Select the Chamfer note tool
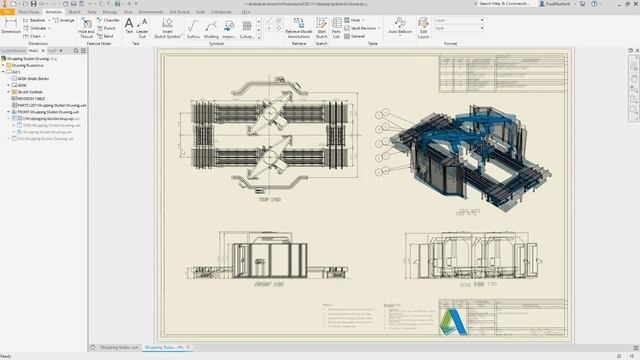Viewport: 640px width, 360px height. [x=108, y=20]
